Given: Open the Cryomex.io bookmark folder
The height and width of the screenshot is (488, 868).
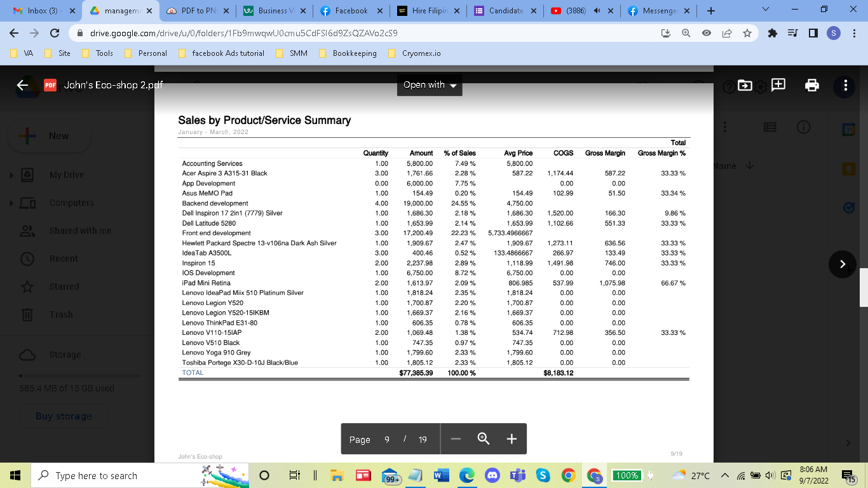Looking at the screenshot, I should (414, 53).
